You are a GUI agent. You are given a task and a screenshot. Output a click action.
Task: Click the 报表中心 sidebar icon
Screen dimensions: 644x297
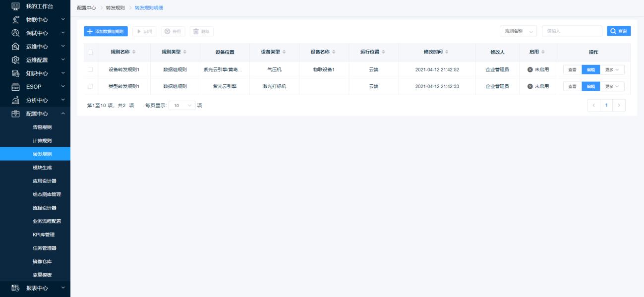15,288
